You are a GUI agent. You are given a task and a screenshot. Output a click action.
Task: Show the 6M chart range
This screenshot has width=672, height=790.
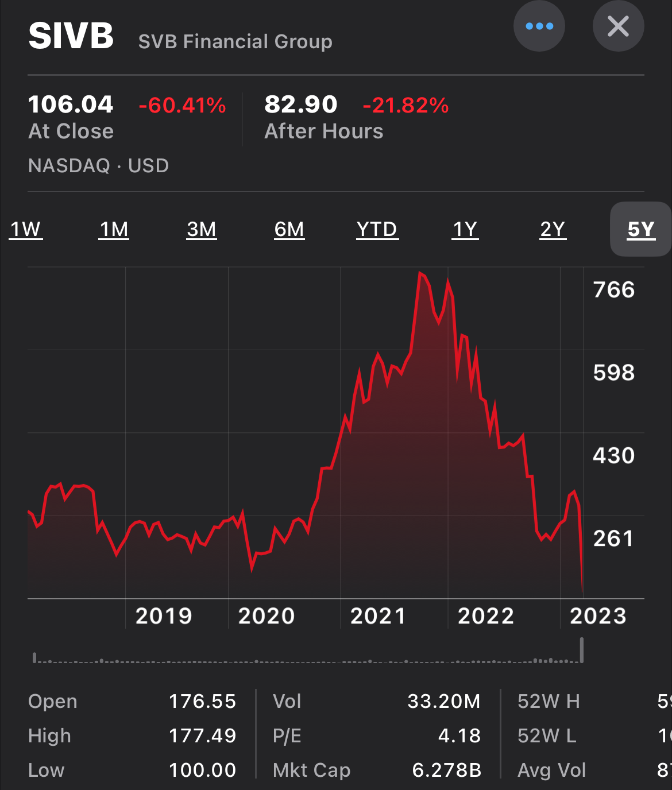289,229
